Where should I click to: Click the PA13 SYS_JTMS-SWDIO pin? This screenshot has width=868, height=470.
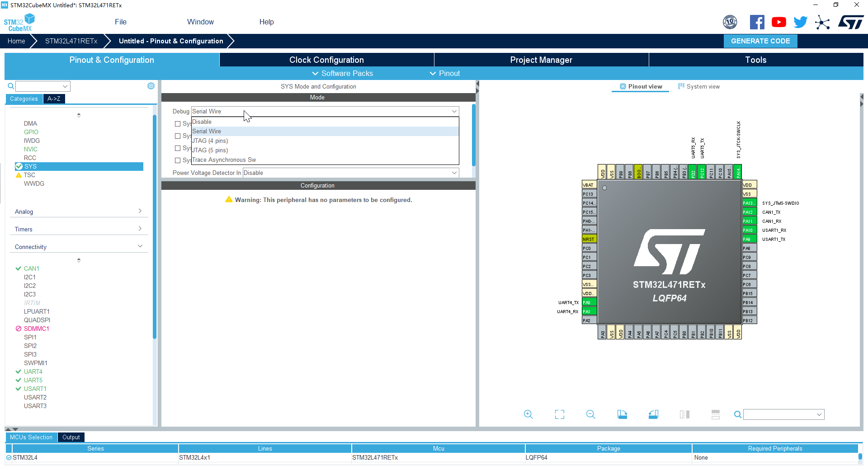coord(749,203)
